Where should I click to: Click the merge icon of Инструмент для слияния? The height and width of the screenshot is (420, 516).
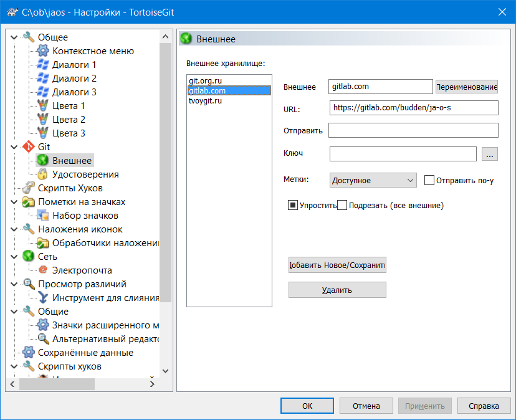tap(43, 298)
